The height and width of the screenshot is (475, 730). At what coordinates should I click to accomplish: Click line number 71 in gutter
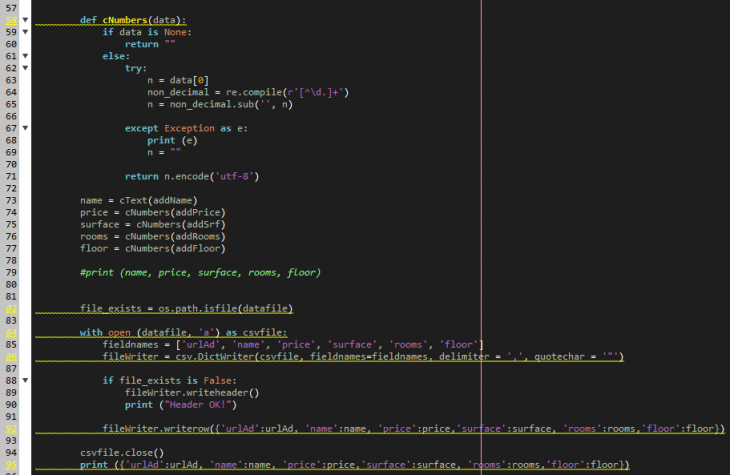10,176
